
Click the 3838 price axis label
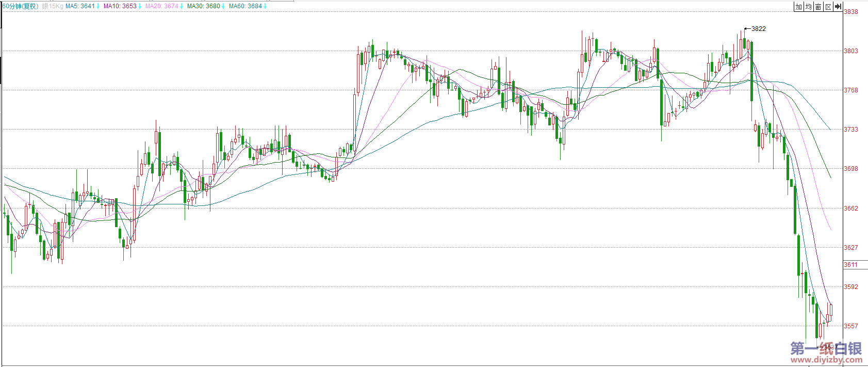851,12
